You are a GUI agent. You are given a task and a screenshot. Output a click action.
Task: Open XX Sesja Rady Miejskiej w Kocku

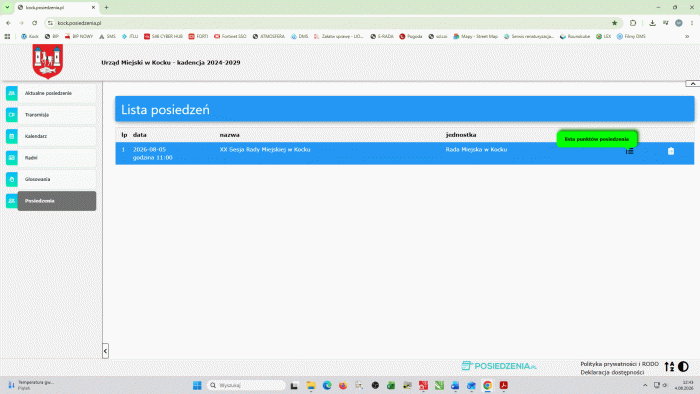tap(265, 149)
